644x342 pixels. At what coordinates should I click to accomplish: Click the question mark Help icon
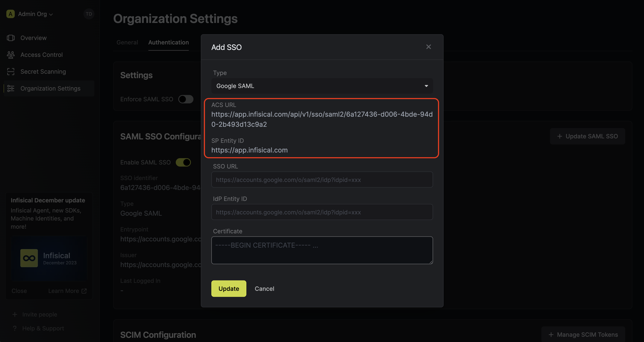coord(15,328)
